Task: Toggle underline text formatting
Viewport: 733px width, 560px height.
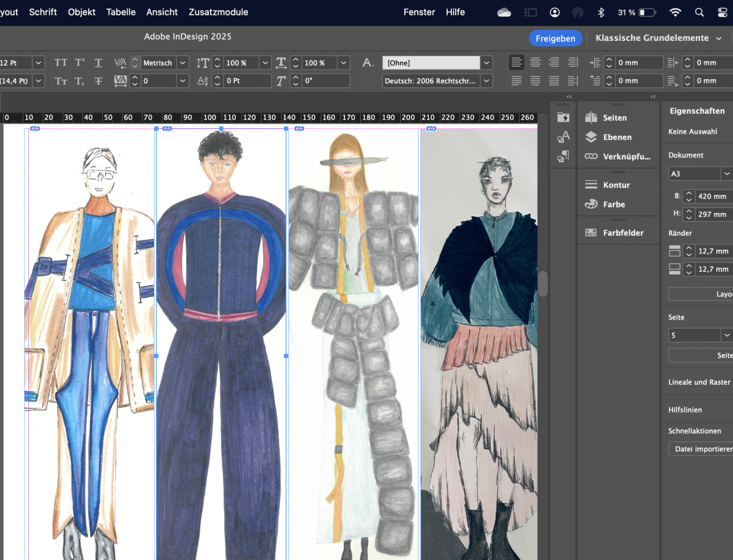Action: coord(98,63)
